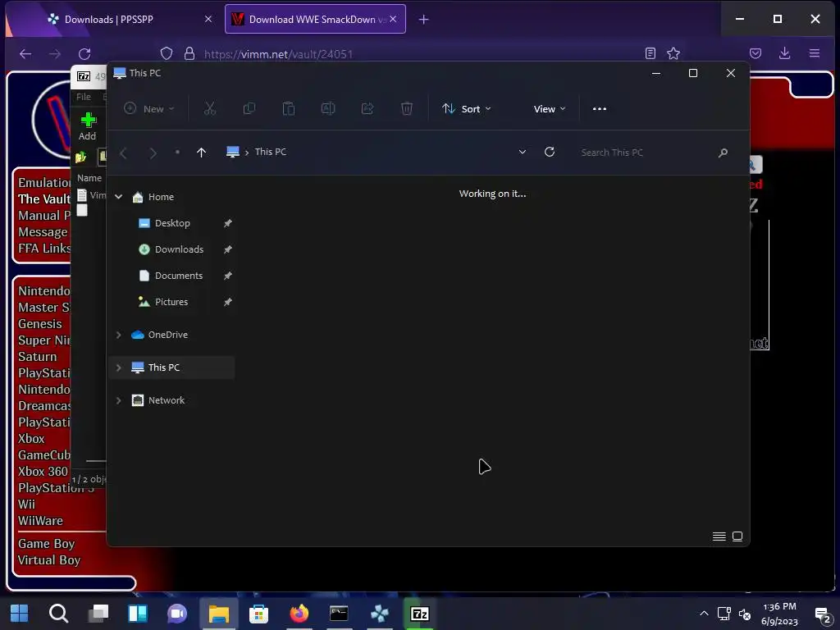Expand the OneDrive tree node
The image size is (840, 630).
pos(119,335)
